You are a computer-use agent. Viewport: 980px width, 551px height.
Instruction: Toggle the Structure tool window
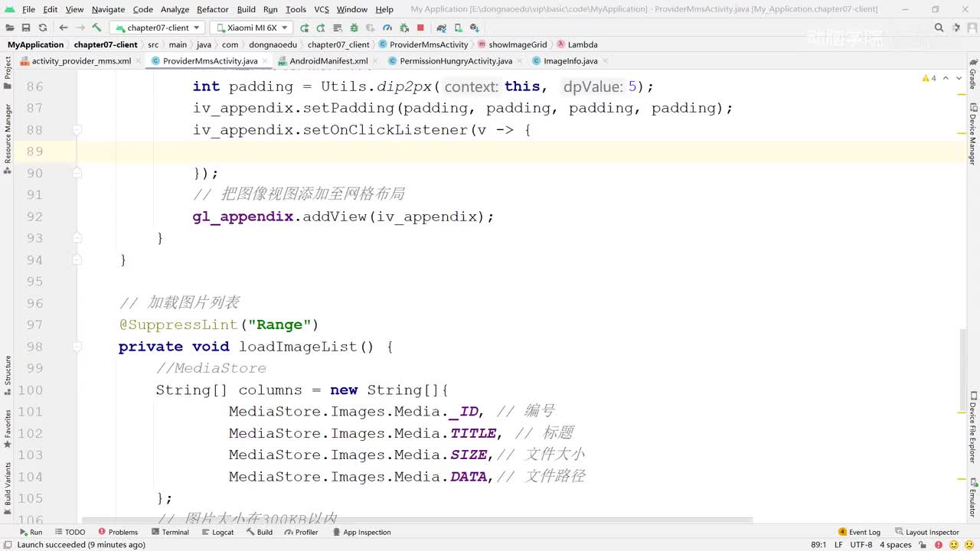click(8, 375)
